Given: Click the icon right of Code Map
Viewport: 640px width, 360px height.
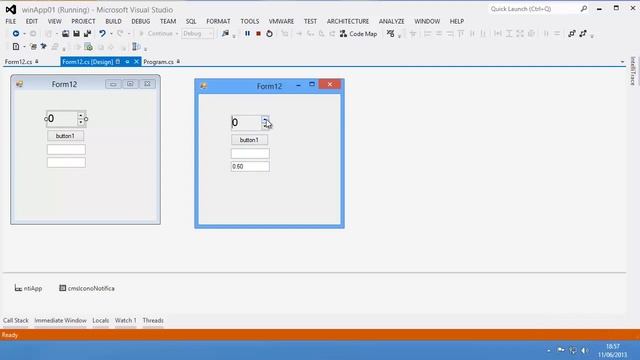Looking at the screenshot, I should click(391, 34).
